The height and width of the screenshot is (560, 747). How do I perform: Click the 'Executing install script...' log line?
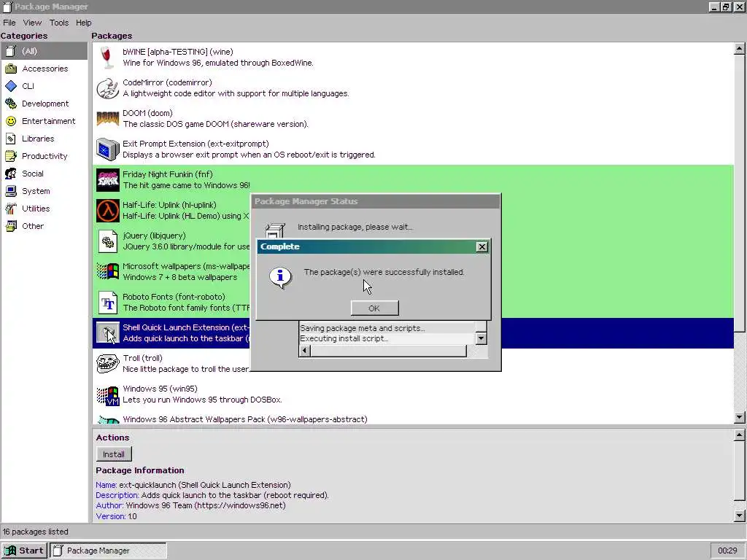pos(344,338)
